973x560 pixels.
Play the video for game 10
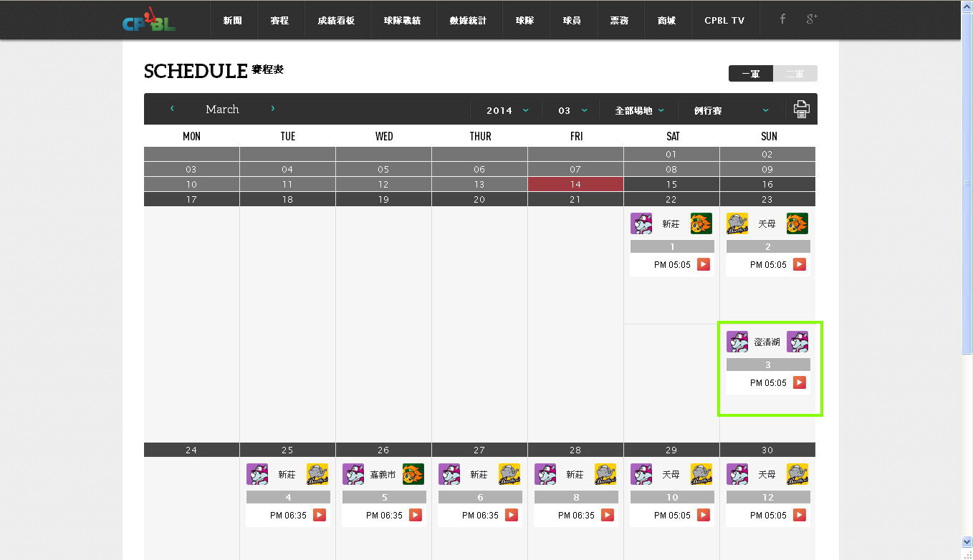coord(704,515)
